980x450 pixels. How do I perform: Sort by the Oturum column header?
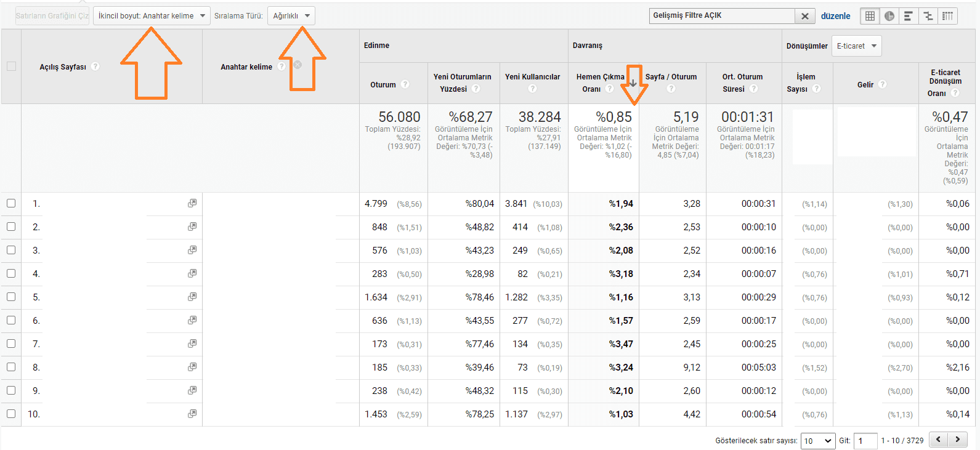point(383,85)
